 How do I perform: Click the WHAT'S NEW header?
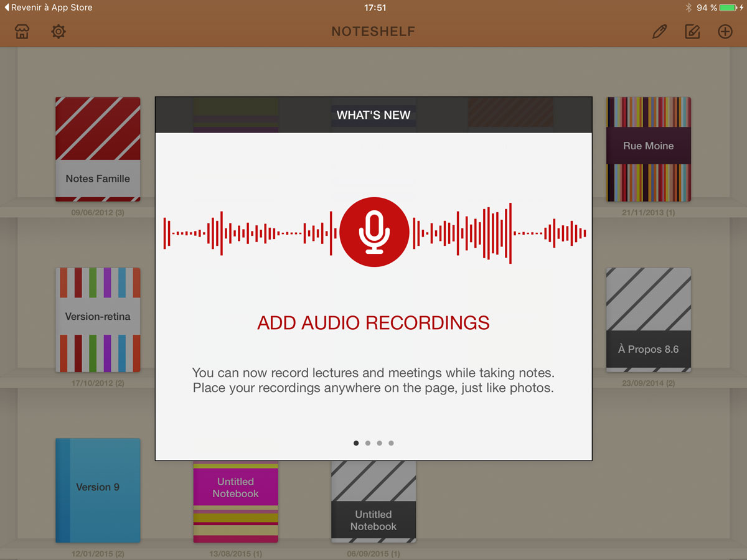click(374, 115)
